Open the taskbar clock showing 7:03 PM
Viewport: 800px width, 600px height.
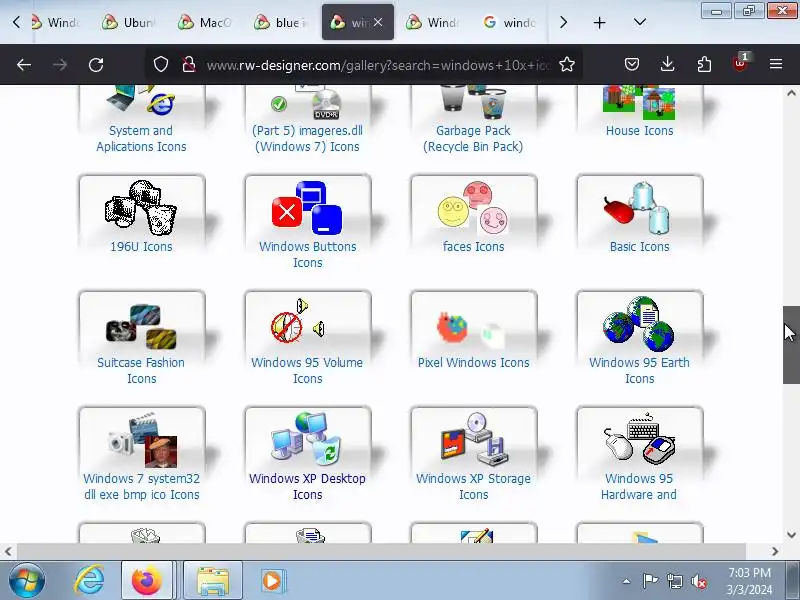pyautogui.click(x=749, y=581)
